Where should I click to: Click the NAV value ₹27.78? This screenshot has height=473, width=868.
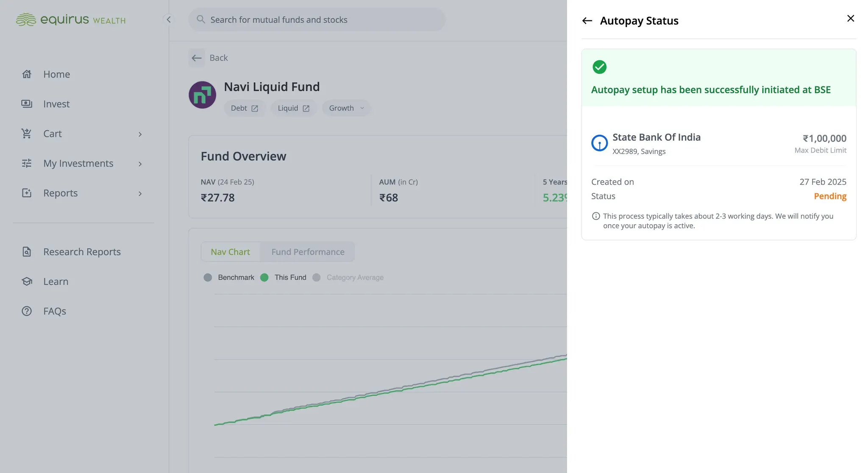pyautogui.click(x=217, y=198)
